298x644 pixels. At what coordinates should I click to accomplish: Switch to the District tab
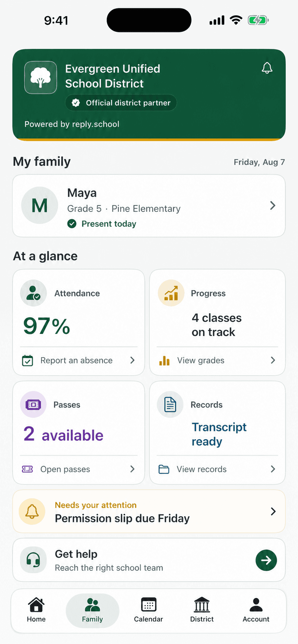[x=202, y=610]
